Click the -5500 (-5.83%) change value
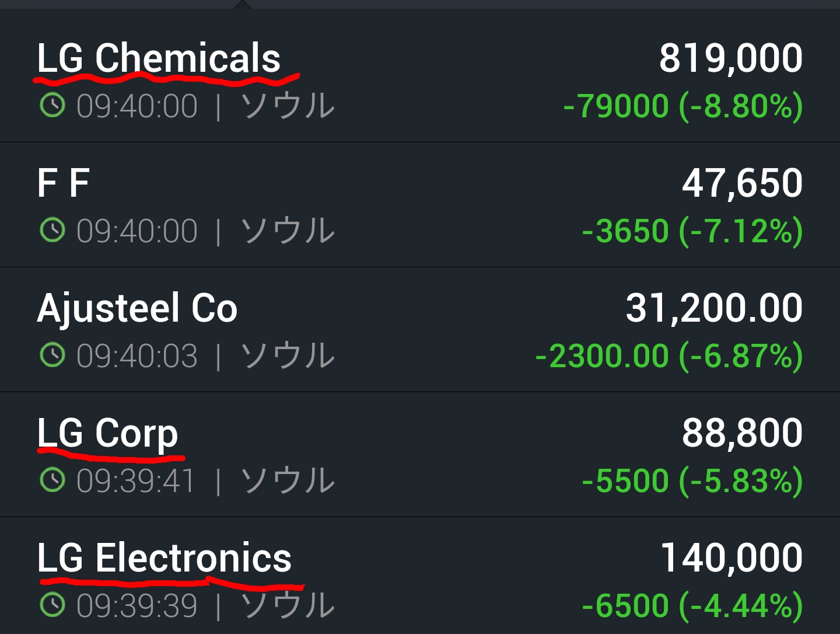The image size is (840, 634). pyautogui.click(x=692, y=481)
